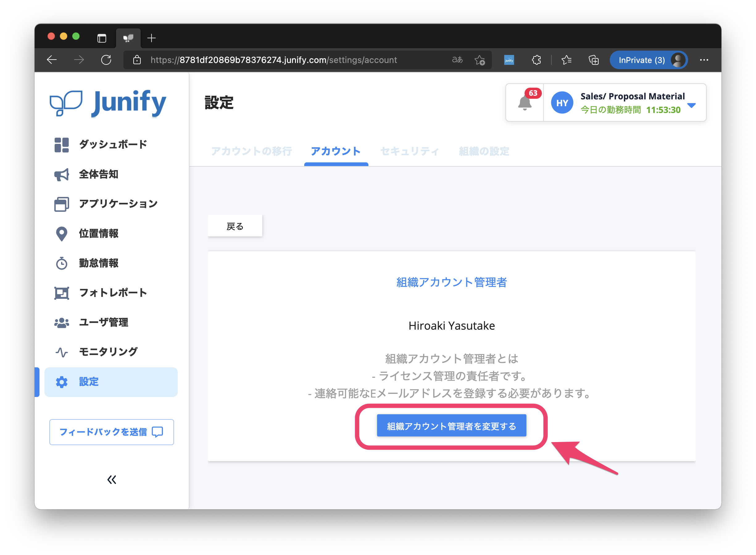This screenshot has height=555, width=756.
Task: Expand the Sales/ Proposal Material user dropdown
Action: pyautogui.click(x=691, y=106)
